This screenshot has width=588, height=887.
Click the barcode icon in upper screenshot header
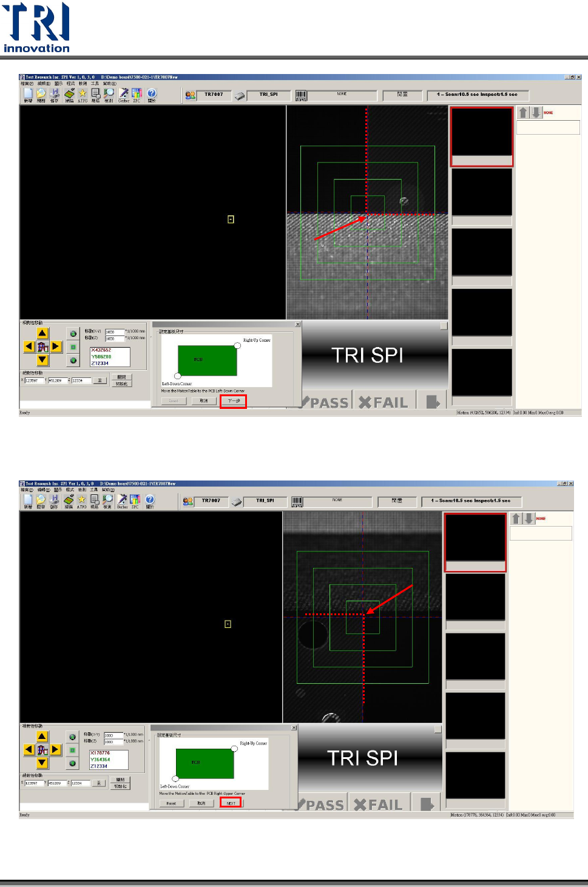click(x=301, y=95)
